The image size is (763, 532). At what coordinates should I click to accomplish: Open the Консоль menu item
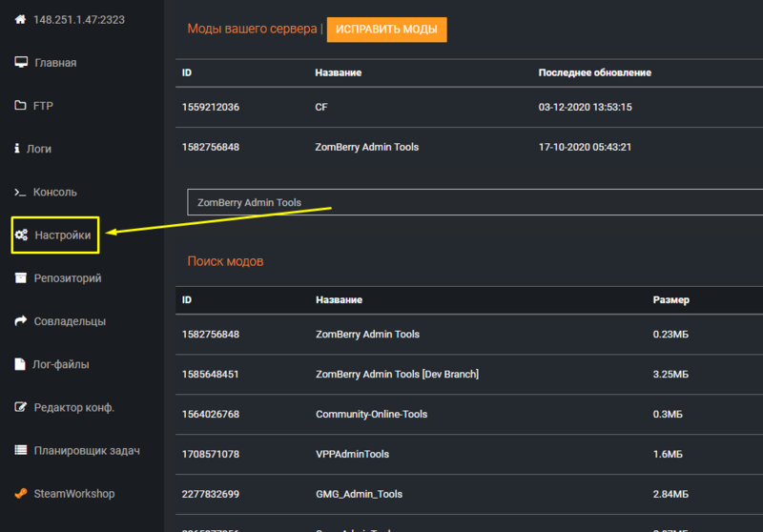coord(55,192)
